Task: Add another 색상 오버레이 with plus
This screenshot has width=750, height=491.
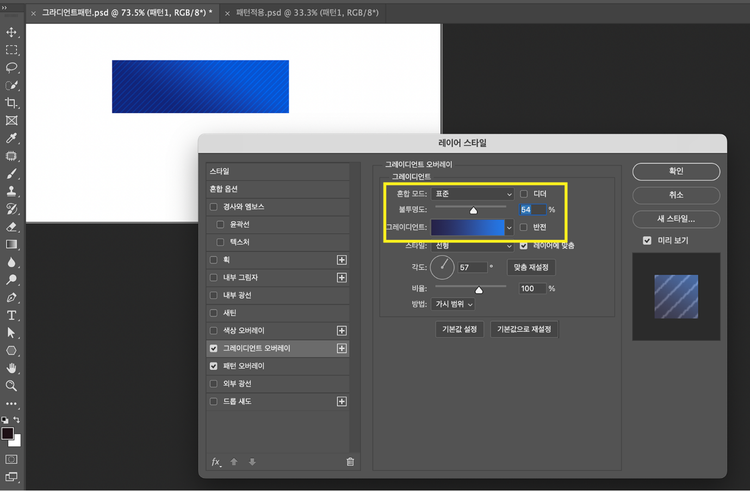Action: (x=342, y=330)
